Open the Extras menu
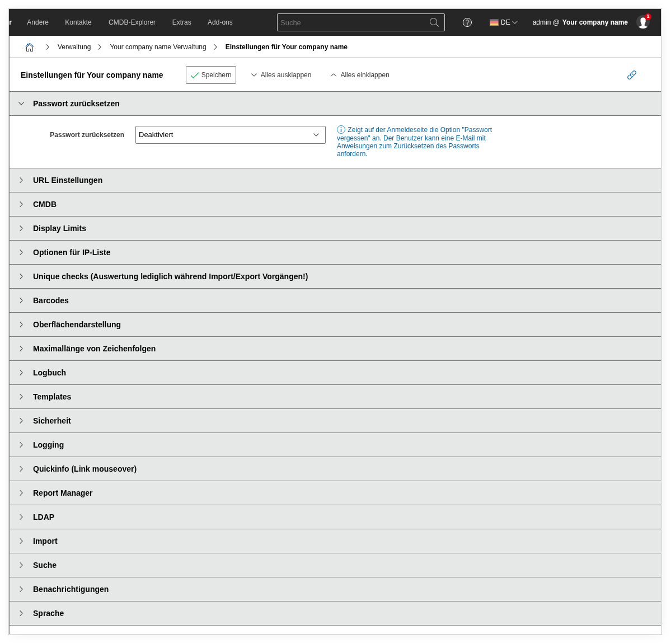The width and height of the screenshot is (671, 644). [181, 22]
